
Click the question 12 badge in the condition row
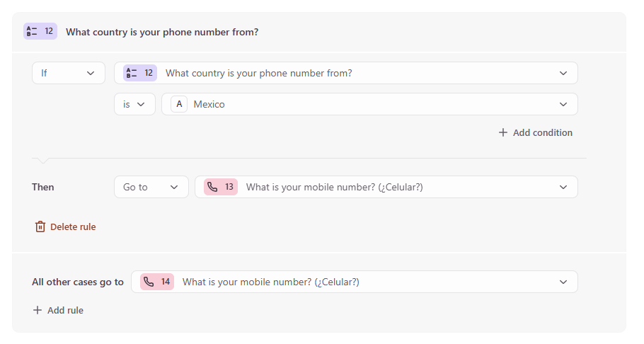pos(140,73)
